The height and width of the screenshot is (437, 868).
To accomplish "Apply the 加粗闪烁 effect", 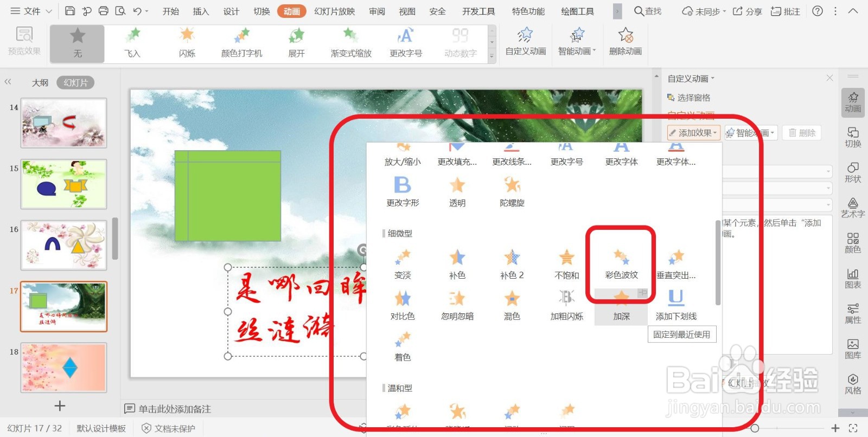I will pyautogui.click(x=567, y=305).
